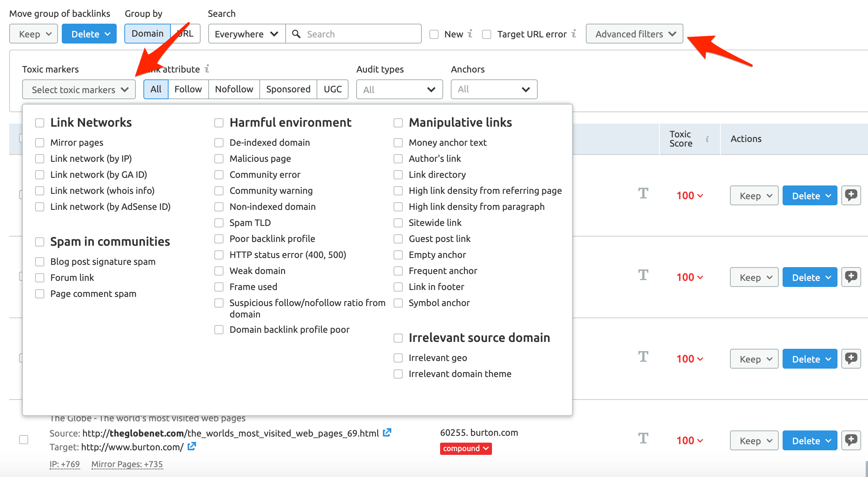Open the external link icon beside theglobenet.com source
The image size is (868, 477).
(x=387, y=433)
